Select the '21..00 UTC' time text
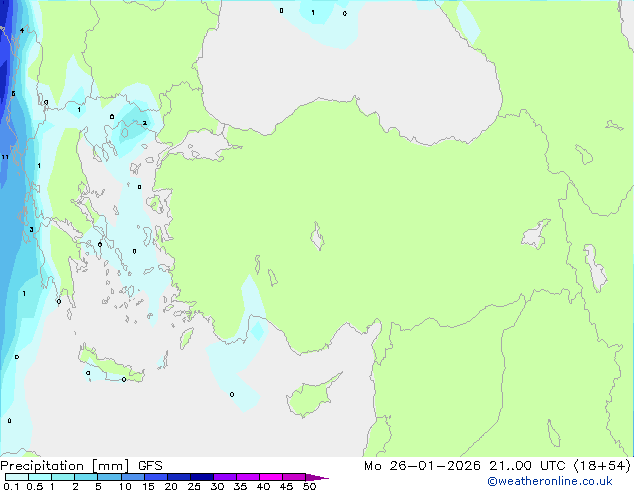This screenshot has height=490, width=634. click(527, 466)
